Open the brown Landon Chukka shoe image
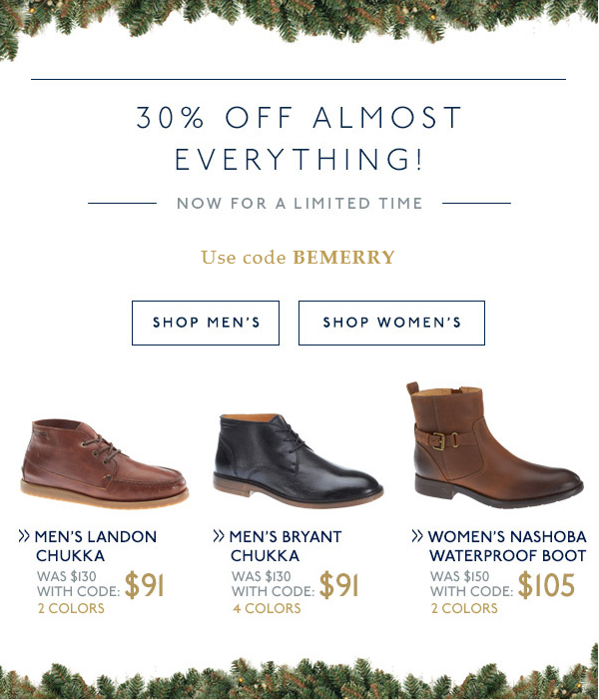This screenshot has height=700, width=599. point(104,461)
